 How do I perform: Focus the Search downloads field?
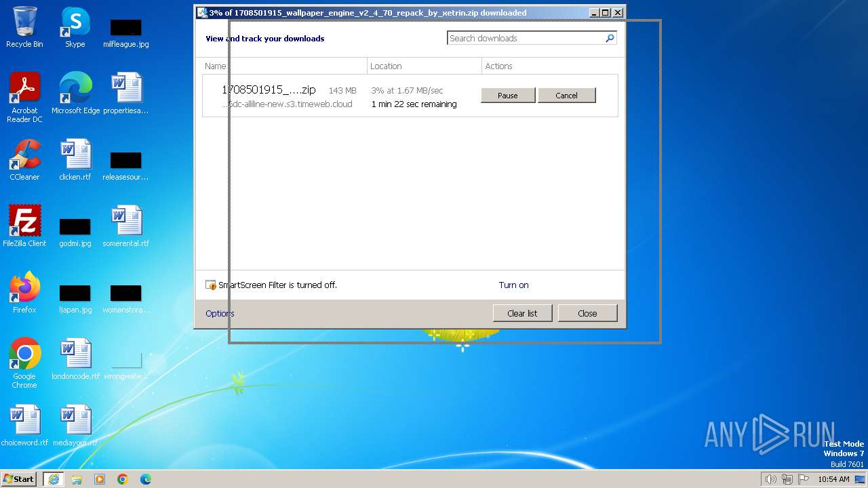(x=526, y=39)
